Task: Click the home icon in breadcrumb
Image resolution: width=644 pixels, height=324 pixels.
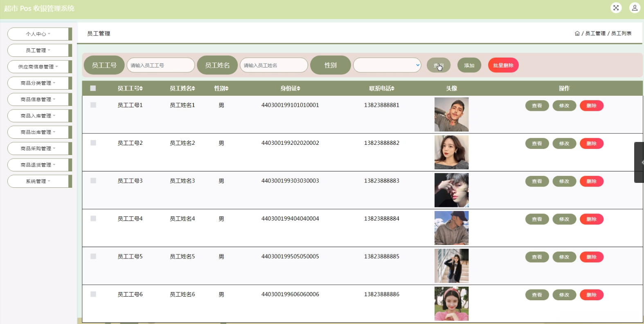Action: click(577, 34)
